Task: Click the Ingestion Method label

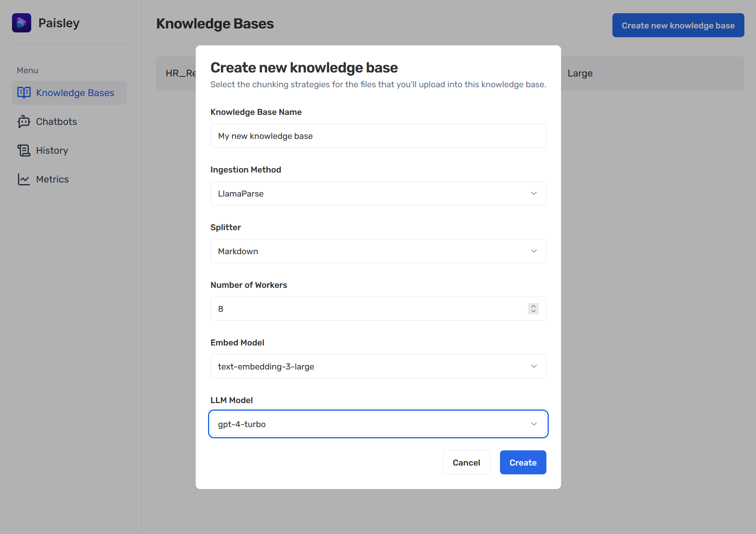Action: [246, 170]
